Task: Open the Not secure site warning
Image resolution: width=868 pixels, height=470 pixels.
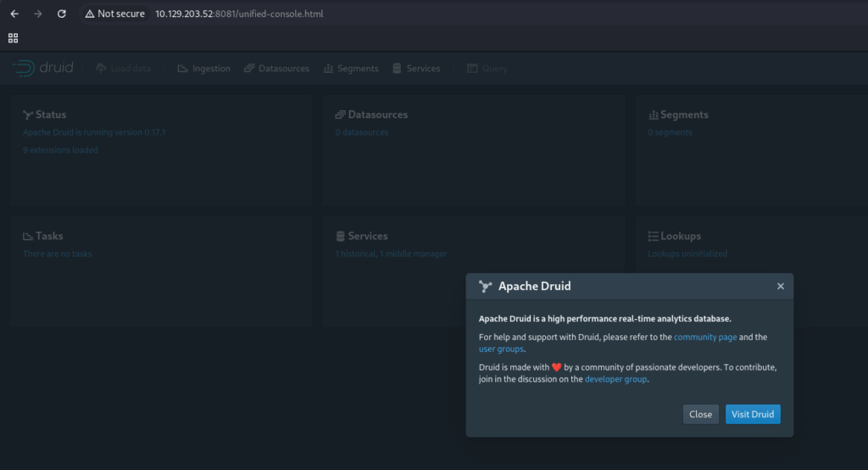Action: pos(115,14)
